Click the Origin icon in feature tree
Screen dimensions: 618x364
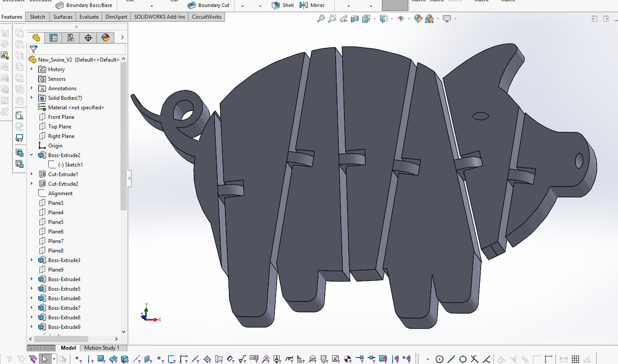click(42, 146)
